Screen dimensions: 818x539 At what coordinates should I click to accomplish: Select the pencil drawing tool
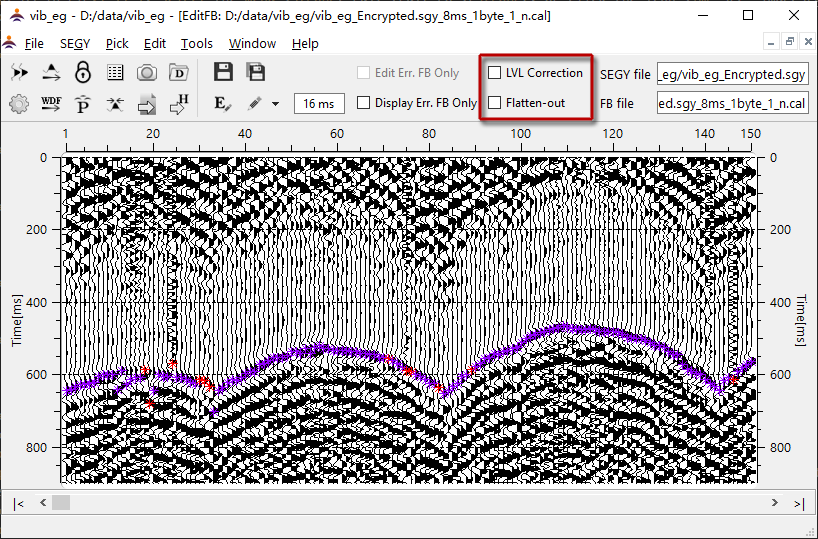[255, 103]
